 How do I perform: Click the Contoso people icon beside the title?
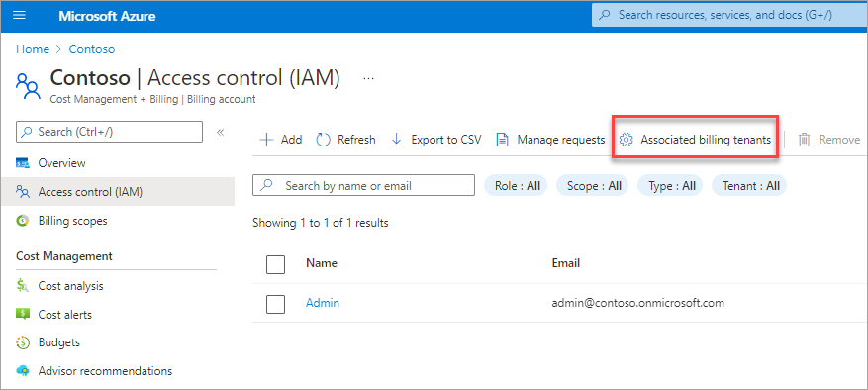[28, 86]
